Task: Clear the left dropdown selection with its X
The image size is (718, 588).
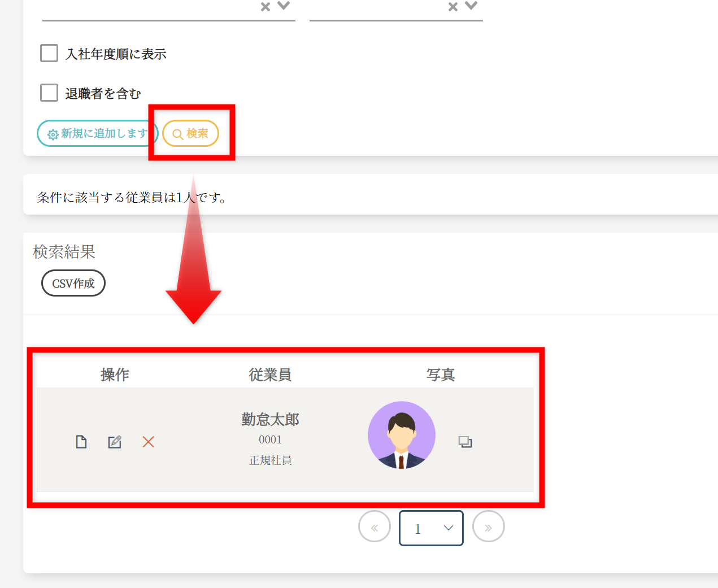Action: click(265, 6)
